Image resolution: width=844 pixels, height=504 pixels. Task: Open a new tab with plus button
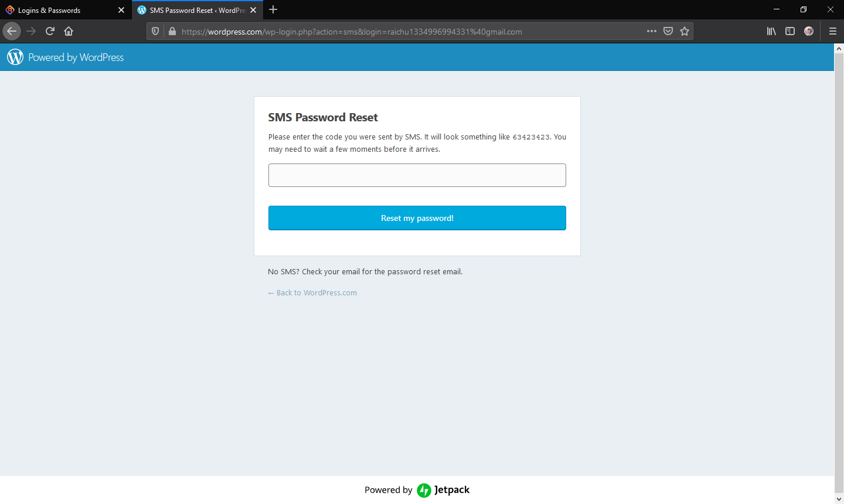(273, 9)
